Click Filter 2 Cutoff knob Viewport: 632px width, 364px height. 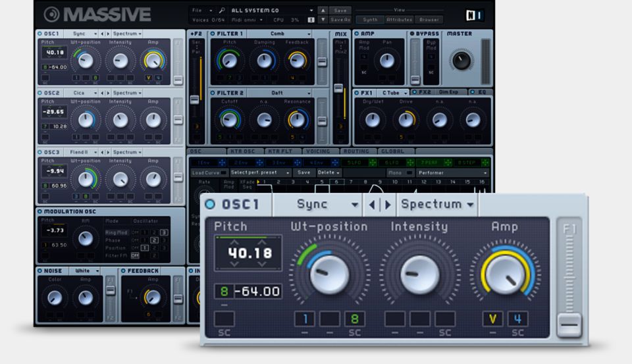pos(230,120)
